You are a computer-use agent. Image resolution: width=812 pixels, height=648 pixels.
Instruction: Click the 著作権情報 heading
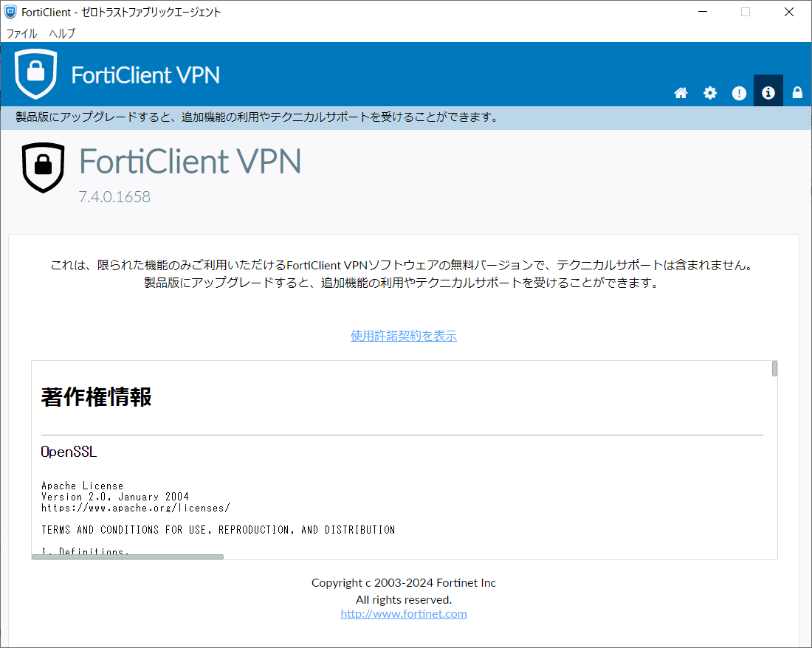(96, 397)
